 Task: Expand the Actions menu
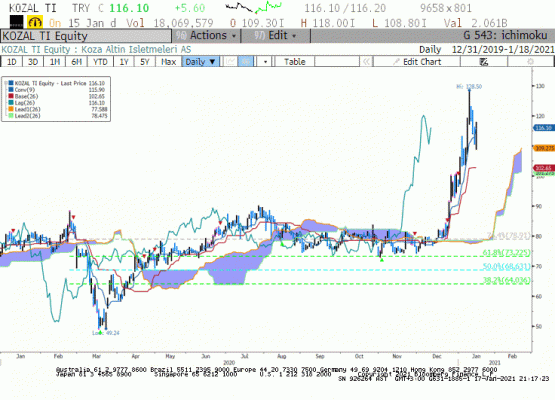(x=207, y=36)
